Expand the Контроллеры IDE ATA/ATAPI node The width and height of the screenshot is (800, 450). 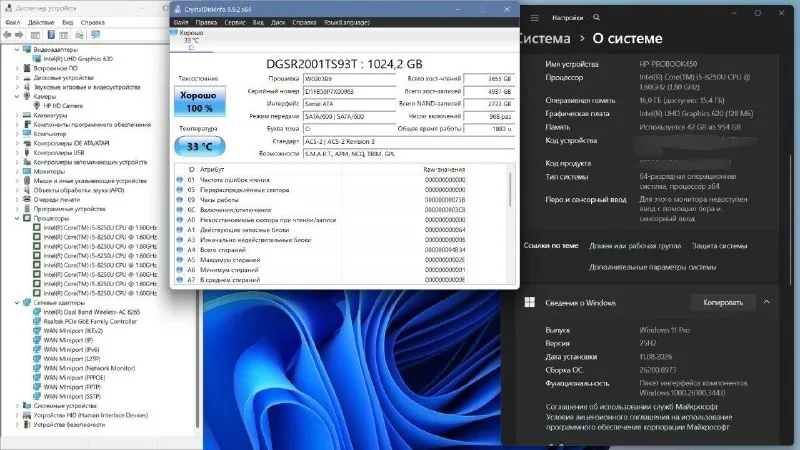(x=17, y=143)
